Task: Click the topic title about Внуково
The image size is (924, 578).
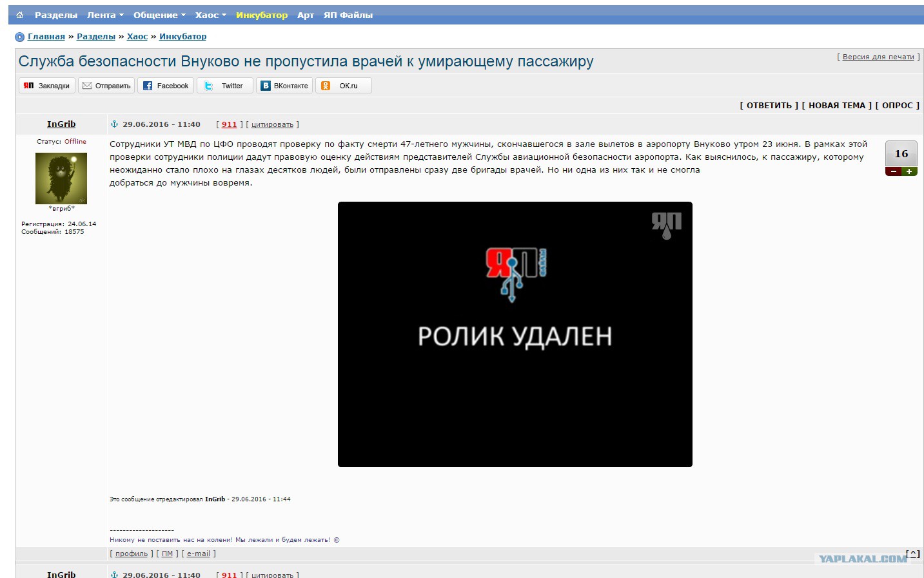Action: (306, 61)
